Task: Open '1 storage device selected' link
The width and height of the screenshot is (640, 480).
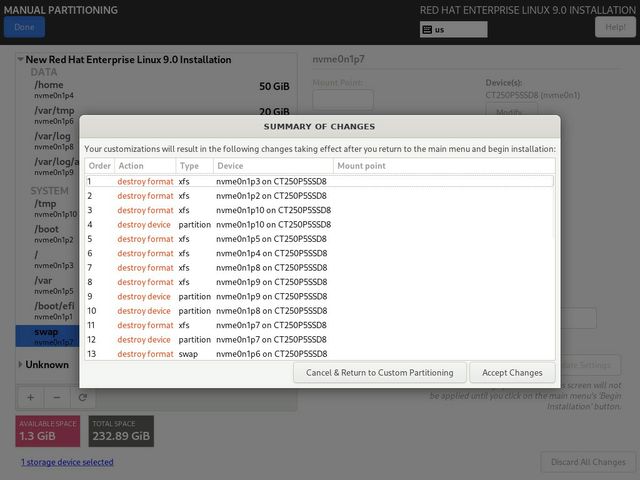Action: [x=67, y=462]
